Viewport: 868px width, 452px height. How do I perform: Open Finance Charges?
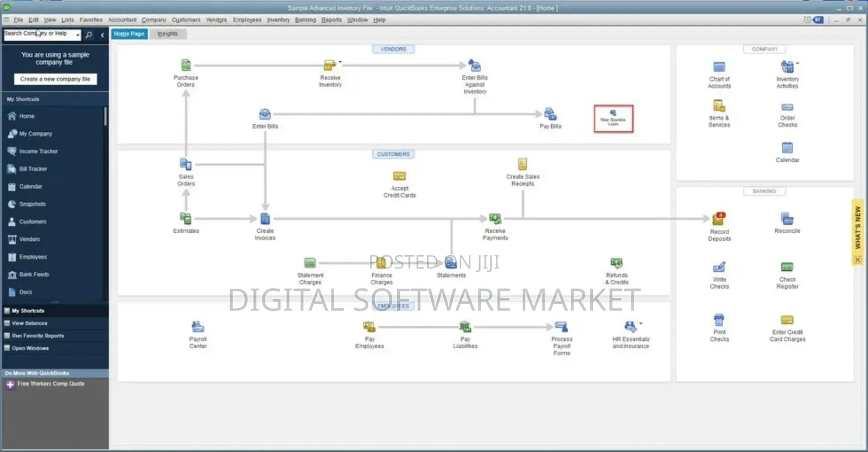(x=381, y=263)
